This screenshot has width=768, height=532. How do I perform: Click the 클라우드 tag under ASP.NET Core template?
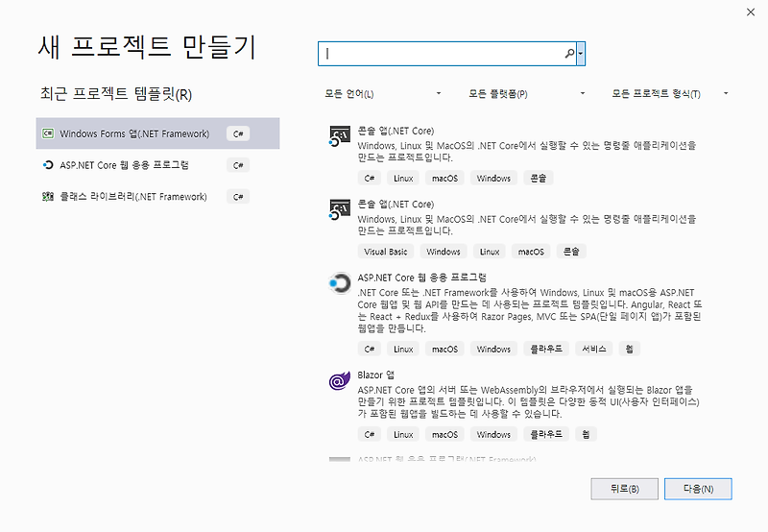point(546,350)
